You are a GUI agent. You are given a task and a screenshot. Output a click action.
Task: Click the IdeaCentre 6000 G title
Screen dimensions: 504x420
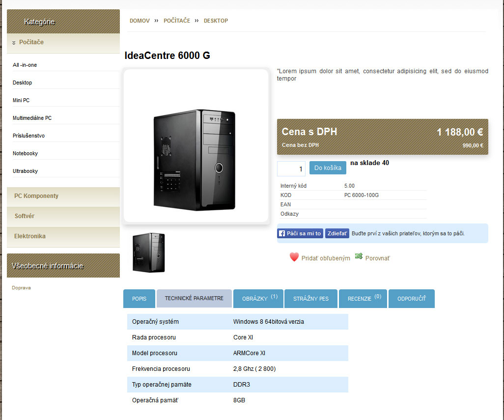tap(167, 56)
